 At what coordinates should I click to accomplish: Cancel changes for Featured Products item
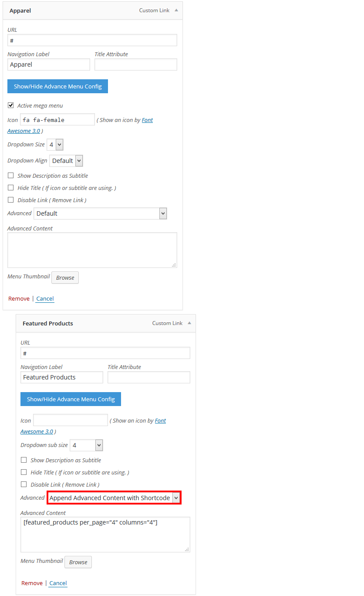click(x=58, y=583)
